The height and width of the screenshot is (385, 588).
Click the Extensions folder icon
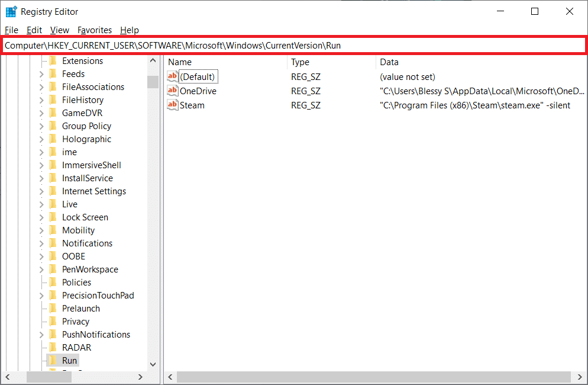[x=53, y=61]
